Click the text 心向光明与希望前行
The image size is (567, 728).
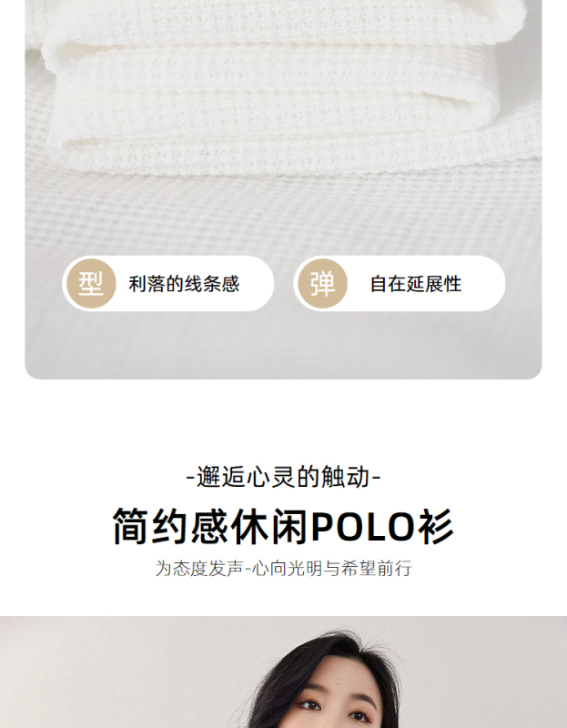click(332, 568)
